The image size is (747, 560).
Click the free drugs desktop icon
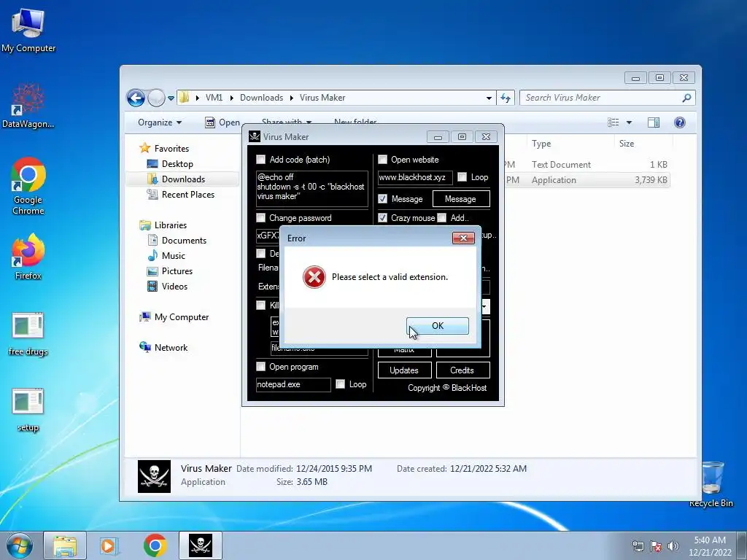[28, 334]
